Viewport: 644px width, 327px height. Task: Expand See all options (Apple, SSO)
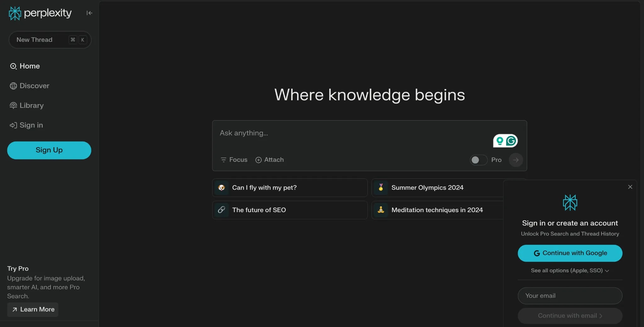570,270
